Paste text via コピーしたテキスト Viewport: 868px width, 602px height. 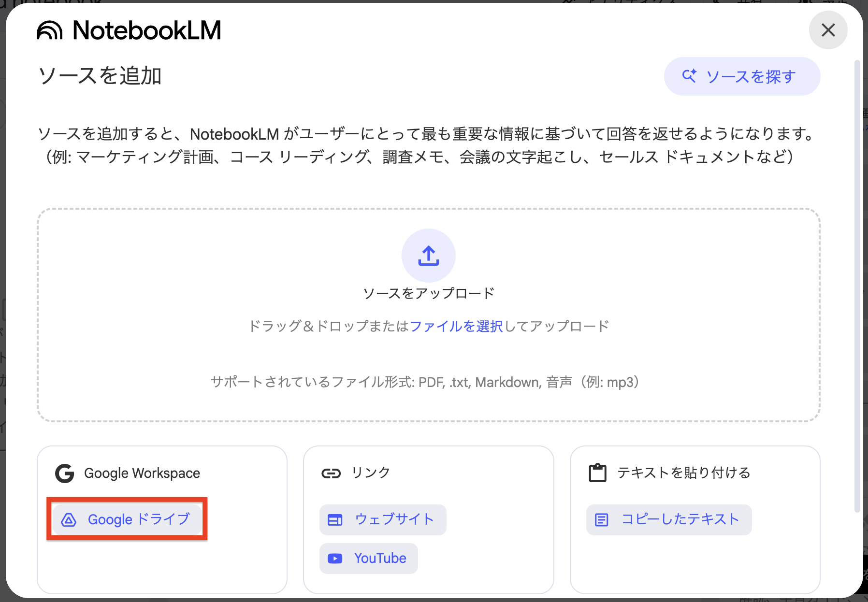(668, 520)
